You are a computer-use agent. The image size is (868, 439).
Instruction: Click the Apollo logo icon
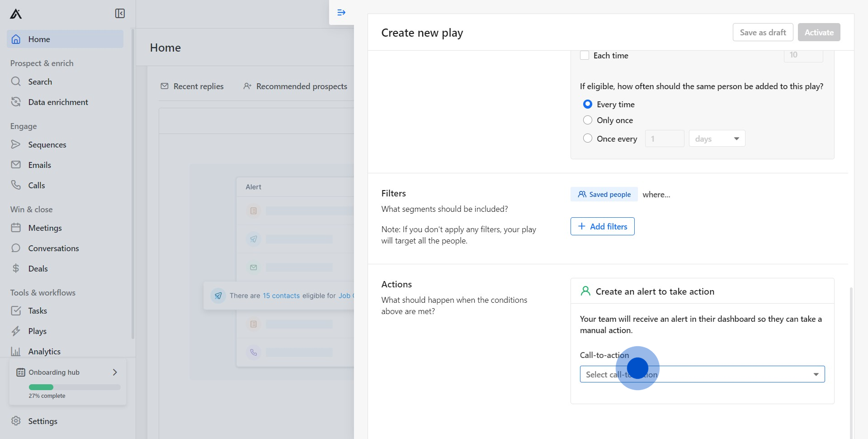click(16, 14)
